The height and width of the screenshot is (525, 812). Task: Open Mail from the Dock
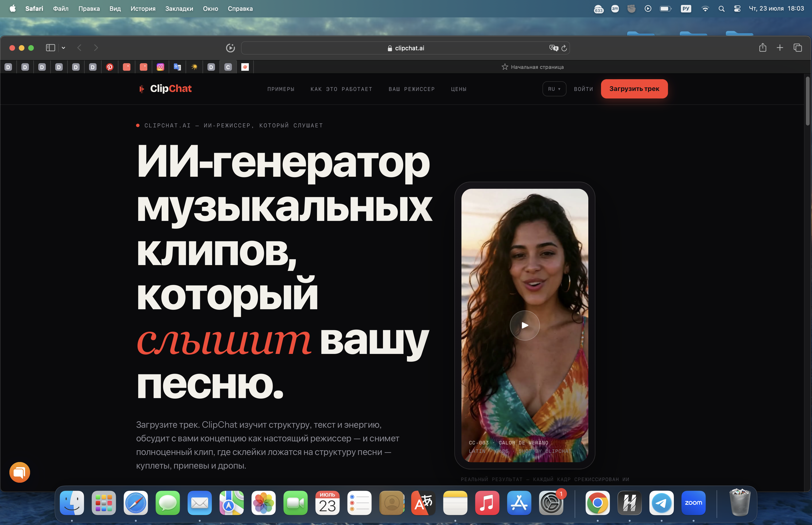(200, 503)
